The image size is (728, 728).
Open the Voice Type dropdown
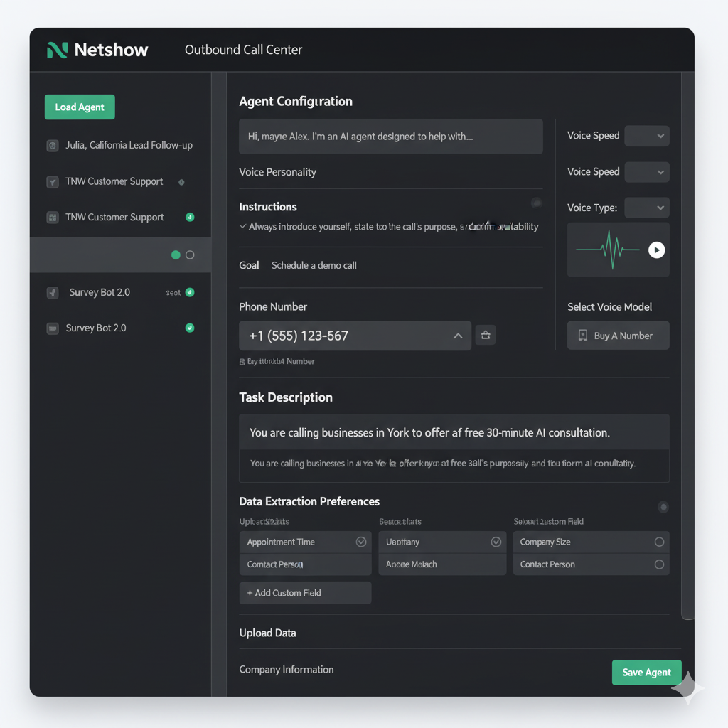tap(646, 207)
